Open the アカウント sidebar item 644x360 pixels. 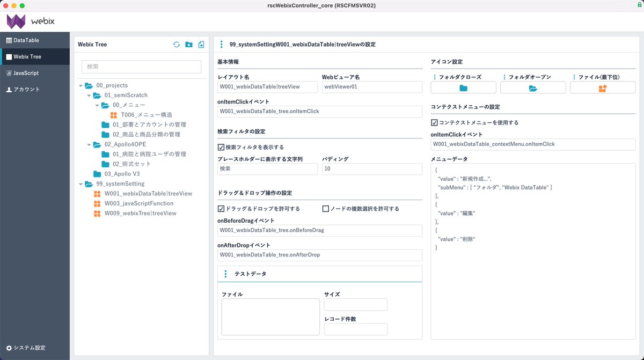tap(35, 90)
